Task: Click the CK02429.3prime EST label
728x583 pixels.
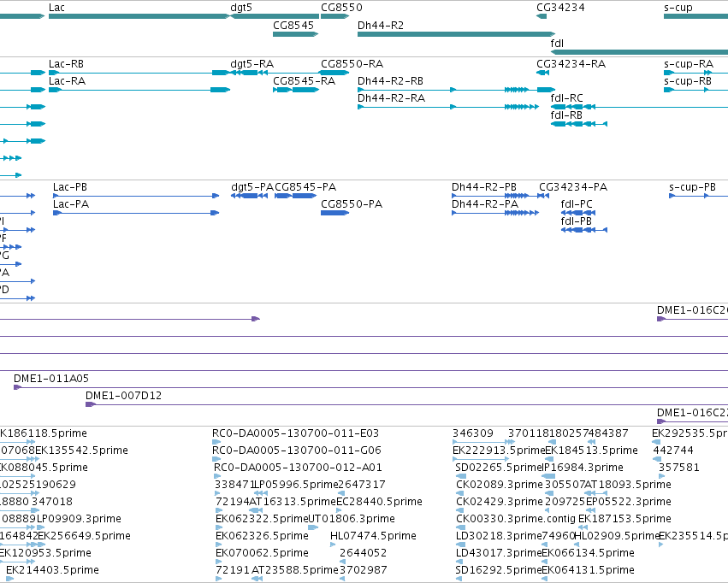Action: pyautogui.click(x=500, y=503)
